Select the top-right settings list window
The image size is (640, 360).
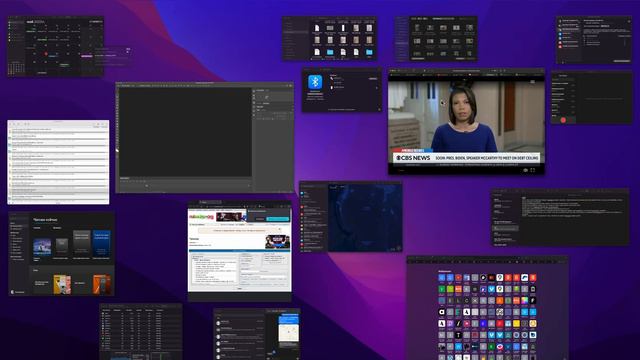(x=594, y=40)
